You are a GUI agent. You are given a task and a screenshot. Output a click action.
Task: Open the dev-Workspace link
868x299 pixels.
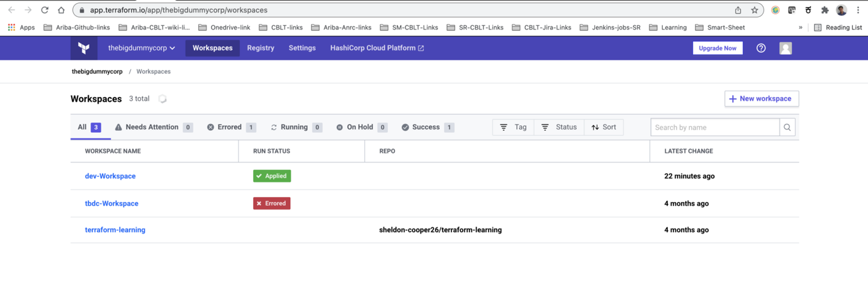pos(110,176)
